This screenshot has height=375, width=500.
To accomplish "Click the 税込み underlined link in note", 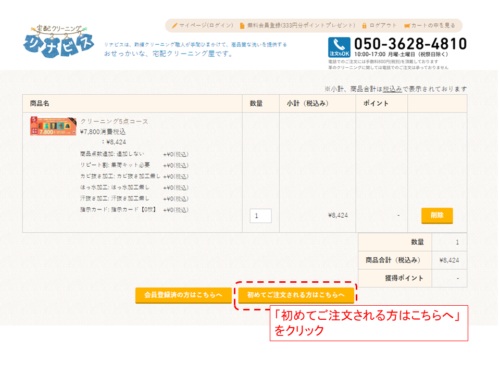I will (x=392, y=89).
